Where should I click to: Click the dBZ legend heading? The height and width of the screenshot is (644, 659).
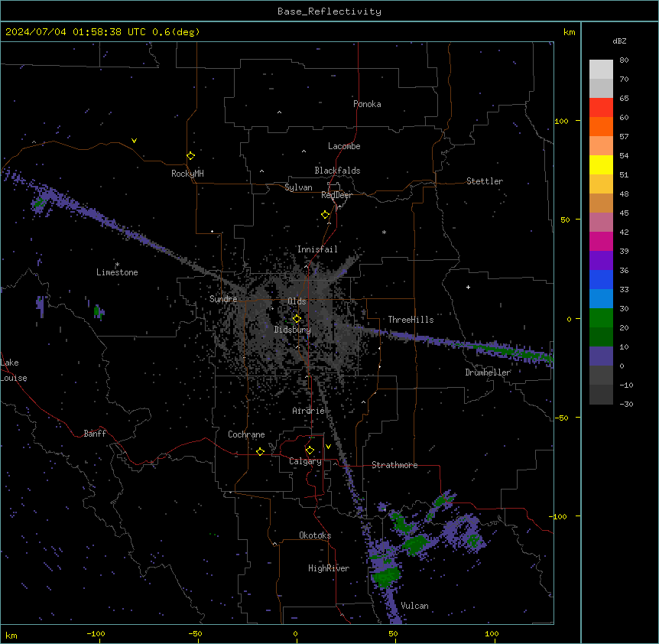619,41
